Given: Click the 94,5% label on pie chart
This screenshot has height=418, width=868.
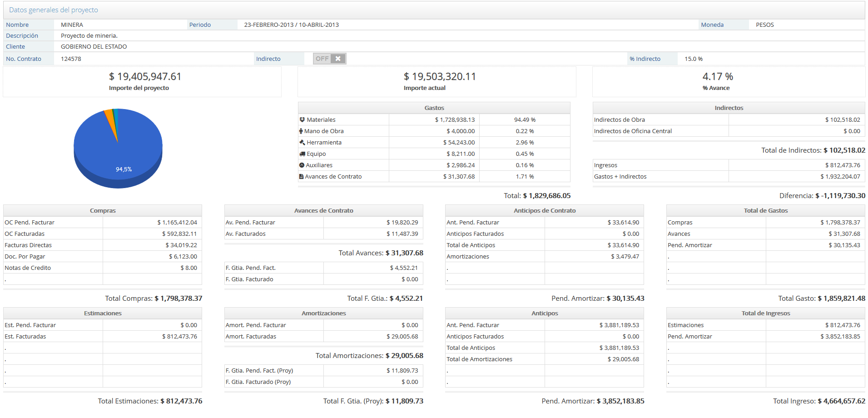Looking at the screenshot, I should point(124,169).
